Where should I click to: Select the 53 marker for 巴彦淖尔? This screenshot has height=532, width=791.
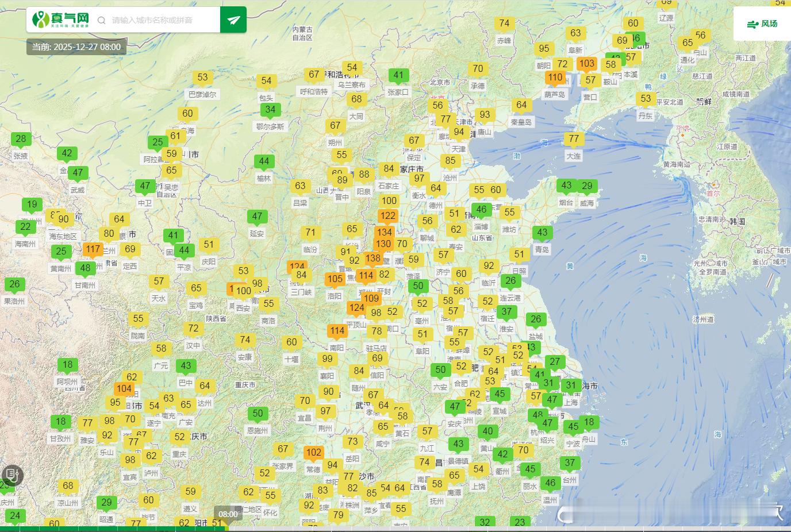pos(202,78)
